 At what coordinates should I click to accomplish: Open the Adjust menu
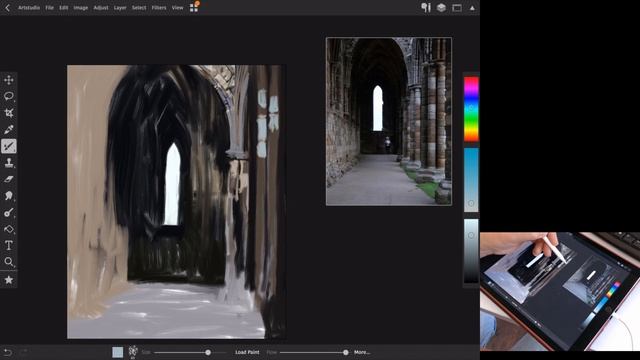101,7
